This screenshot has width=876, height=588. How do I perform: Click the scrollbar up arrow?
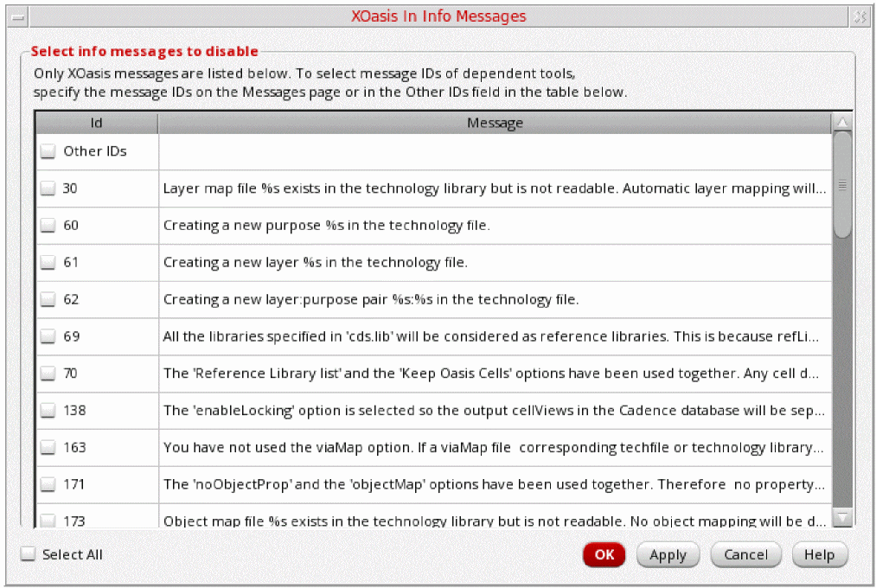[842, 122]
